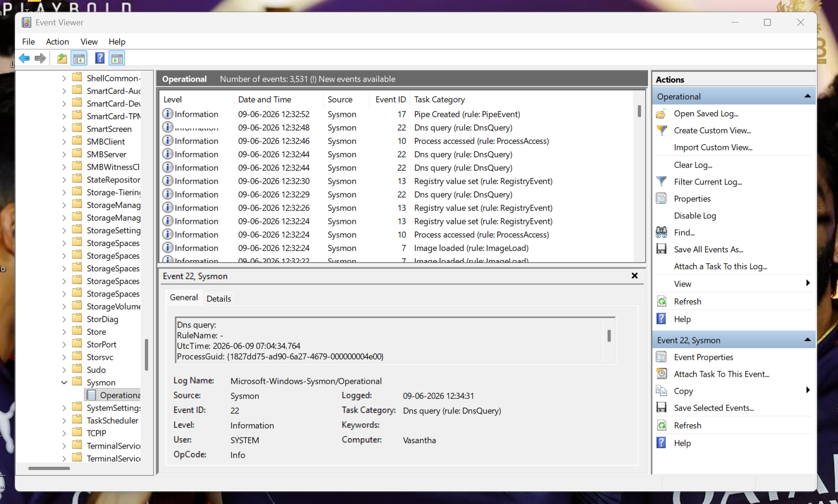The image size is (838, 504).
Task: Select the Sudo tree folder
Action: point(96,370)
